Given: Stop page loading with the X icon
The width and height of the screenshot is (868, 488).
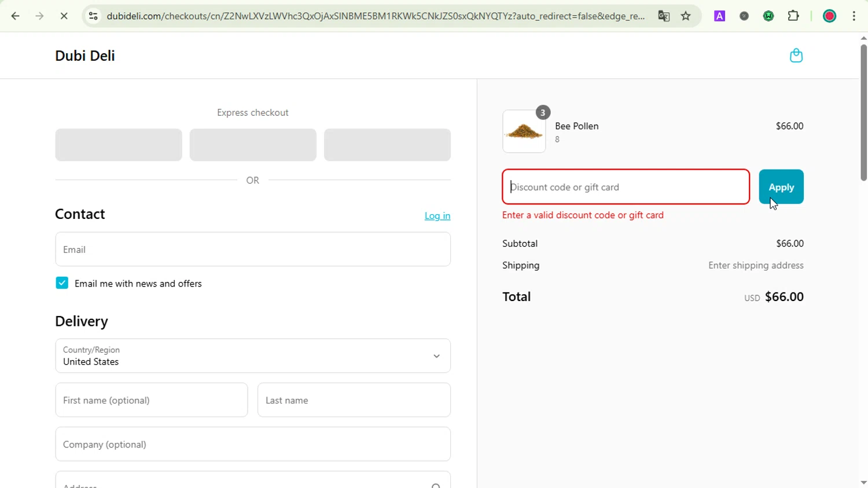Looking at the screenshot, I should (x=64, y=16).
